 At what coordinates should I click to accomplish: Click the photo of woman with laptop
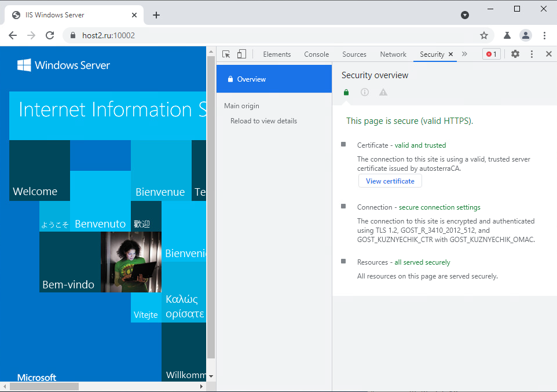coord(131,262)
